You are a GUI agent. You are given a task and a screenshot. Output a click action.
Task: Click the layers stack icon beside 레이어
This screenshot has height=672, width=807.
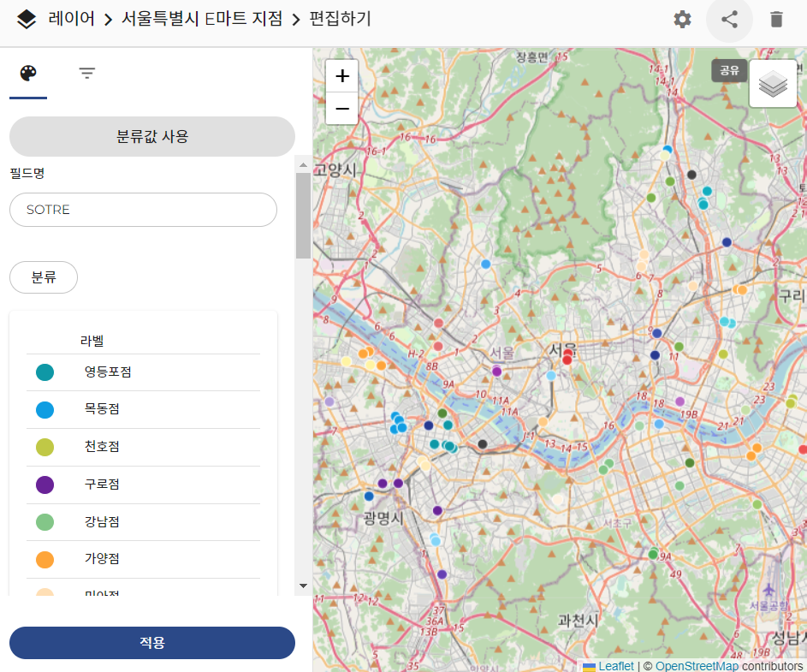coord(27,19)
